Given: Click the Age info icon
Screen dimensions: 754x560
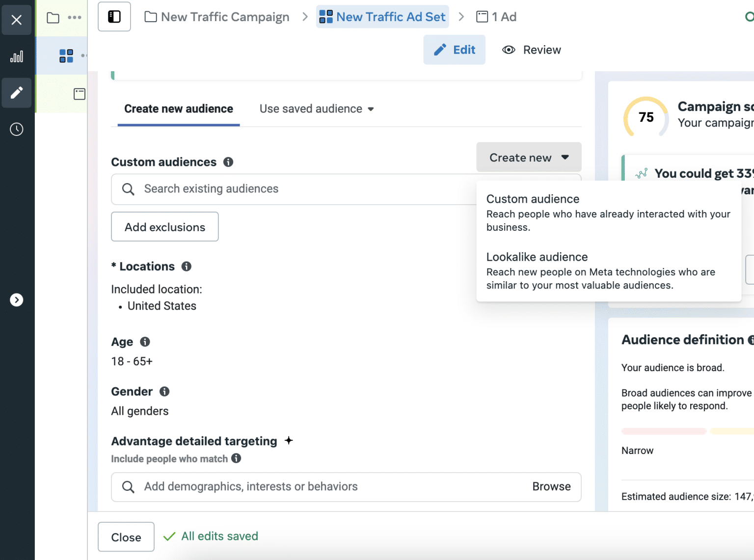Looking at the screenshot, I should (145, 342).
